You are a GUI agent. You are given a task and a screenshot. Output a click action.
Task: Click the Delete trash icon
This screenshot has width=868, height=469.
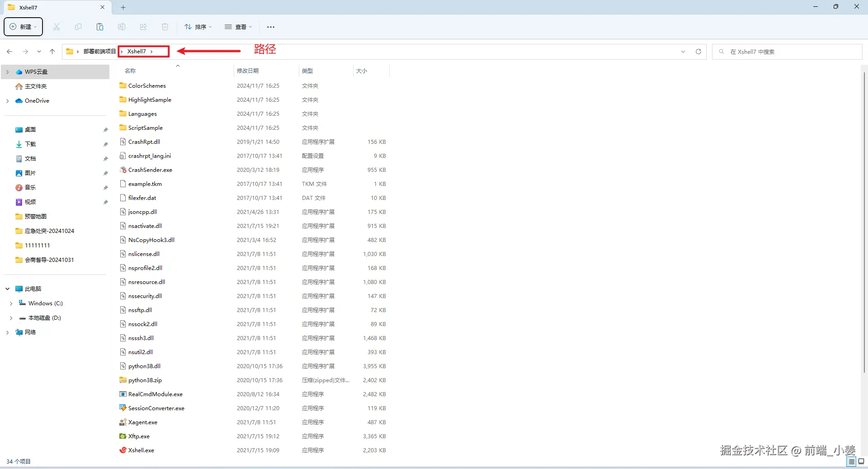click(165, 27)
